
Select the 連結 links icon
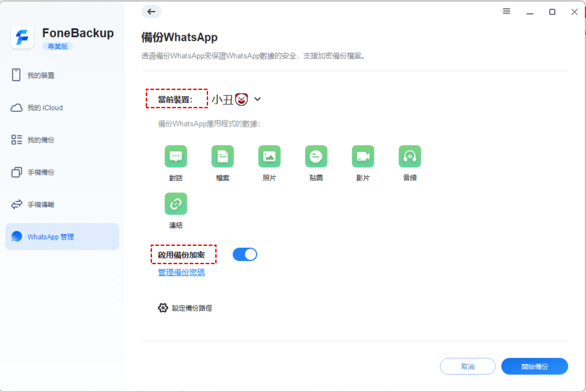pos(176,204)
